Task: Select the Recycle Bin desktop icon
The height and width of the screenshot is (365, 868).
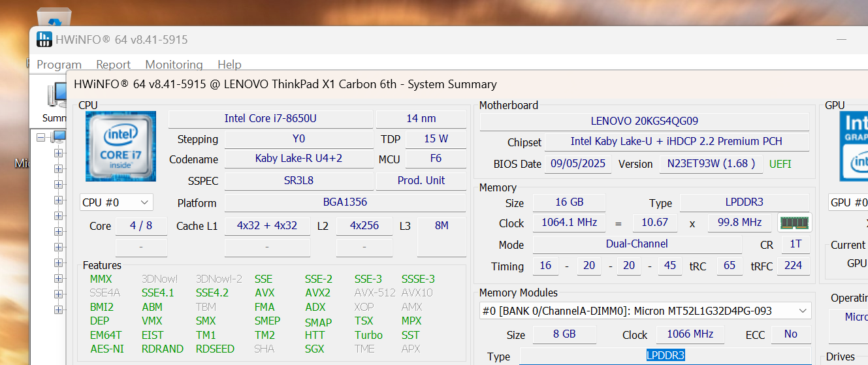Action: [54, 18]
